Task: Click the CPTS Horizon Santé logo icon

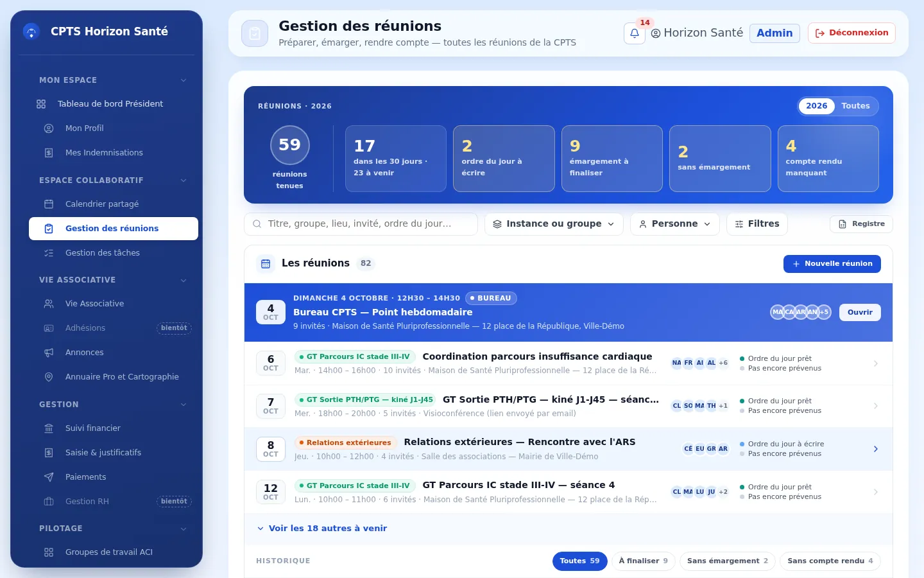Action: click(x=31, y=31)
